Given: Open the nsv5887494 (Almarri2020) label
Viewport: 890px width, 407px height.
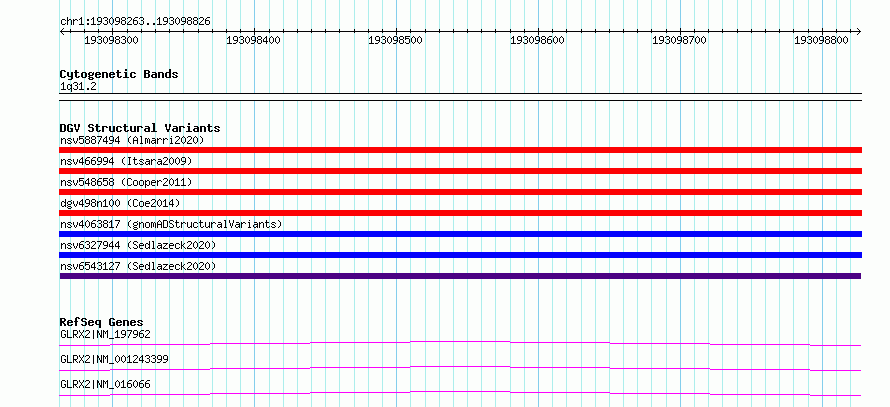Looking at the screenshot, I should coord(132,140).
